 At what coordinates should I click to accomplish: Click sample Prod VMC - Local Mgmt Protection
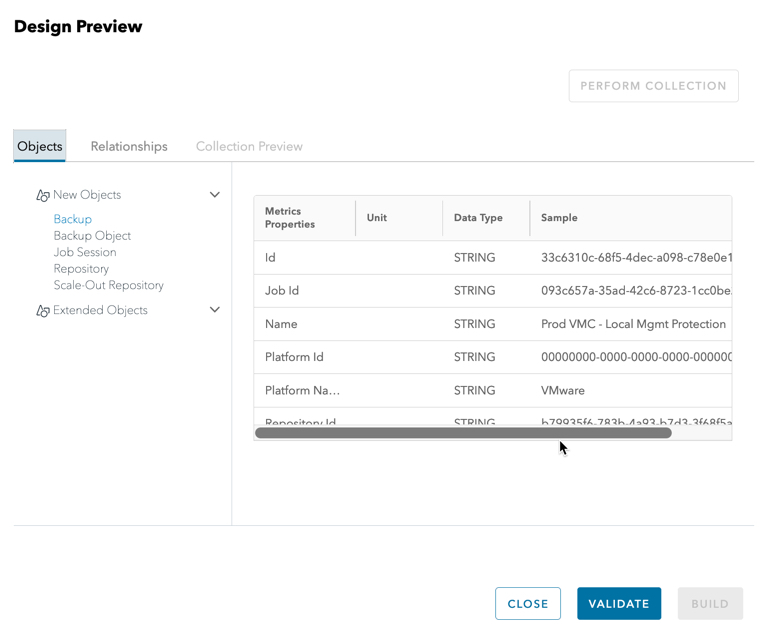tap(633, 324)
